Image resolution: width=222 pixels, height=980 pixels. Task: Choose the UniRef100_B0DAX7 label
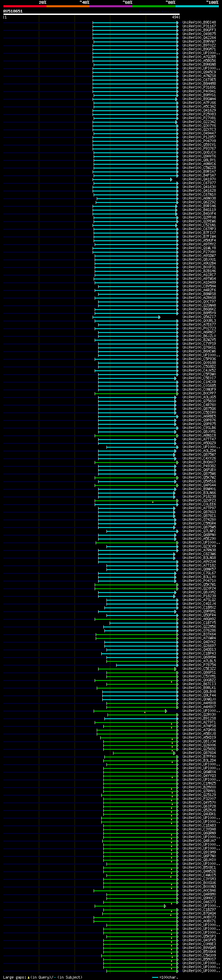[x=199, y=462]
